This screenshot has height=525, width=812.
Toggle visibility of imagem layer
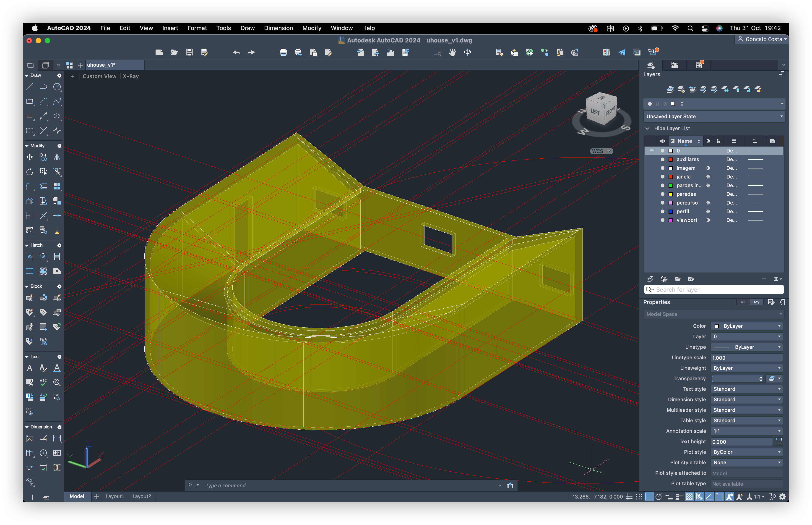[x=662, y=168]
